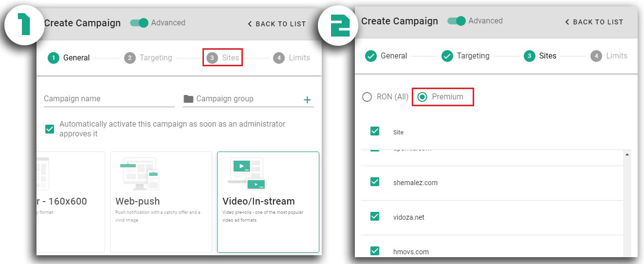This screenshot has height=264, width=644.
Task: Click step 4 Limits circle in right panel
Action: coord(596,56)
